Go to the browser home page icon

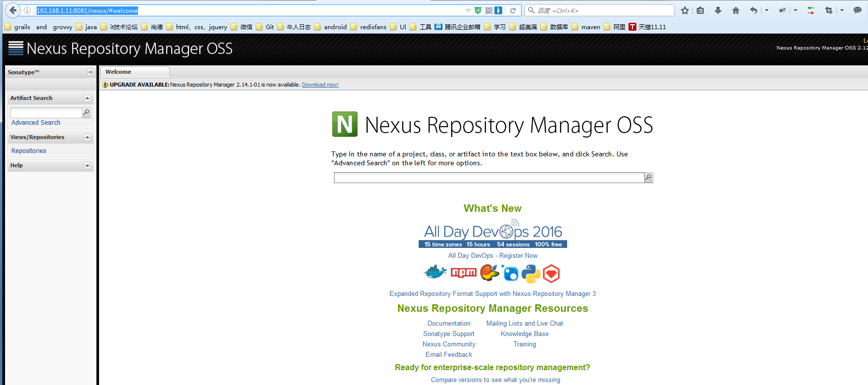(x=736, y=10)
